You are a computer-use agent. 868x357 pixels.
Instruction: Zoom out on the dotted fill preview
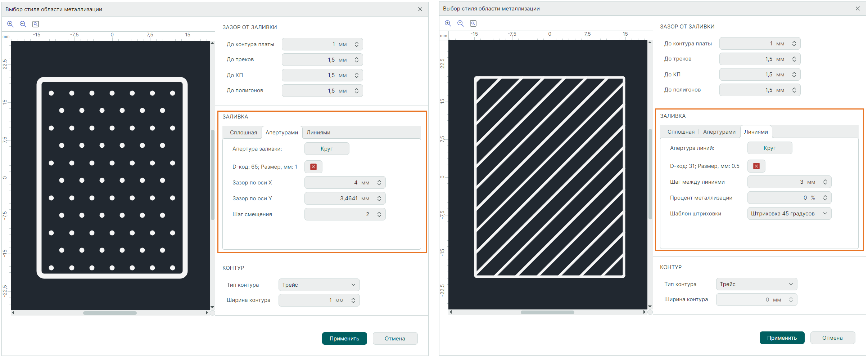tap(23, 24)
